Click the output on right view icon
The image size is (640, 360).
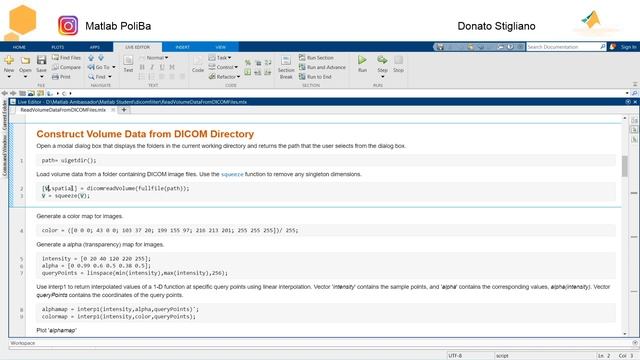[x=634, y=120]
